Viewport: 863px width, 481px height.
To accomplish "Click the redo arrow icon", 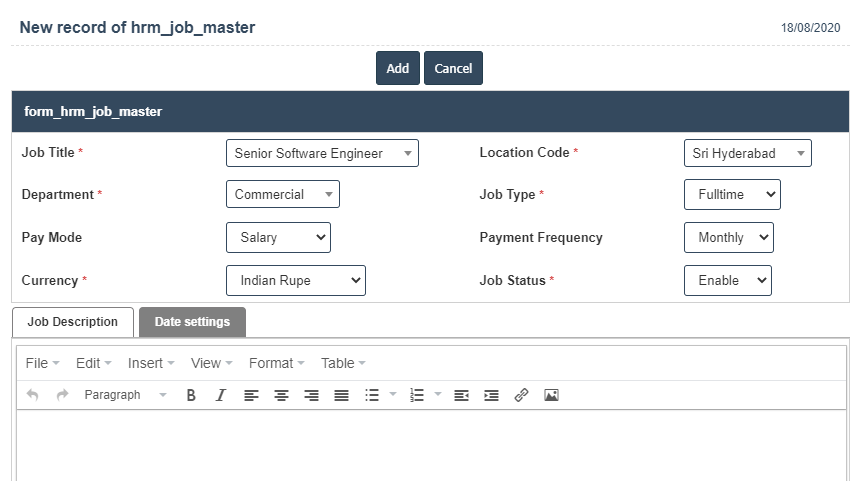I will [62, 395].
